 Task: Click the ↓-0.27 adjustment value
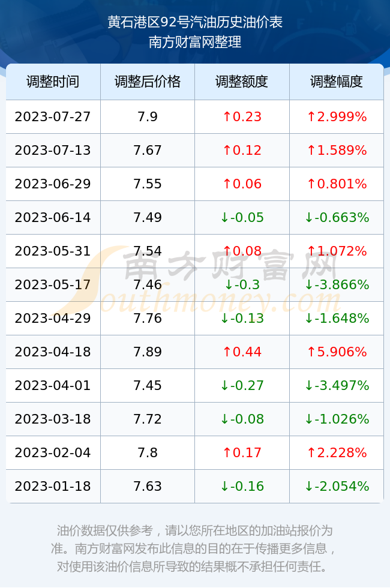click(242, 385)
